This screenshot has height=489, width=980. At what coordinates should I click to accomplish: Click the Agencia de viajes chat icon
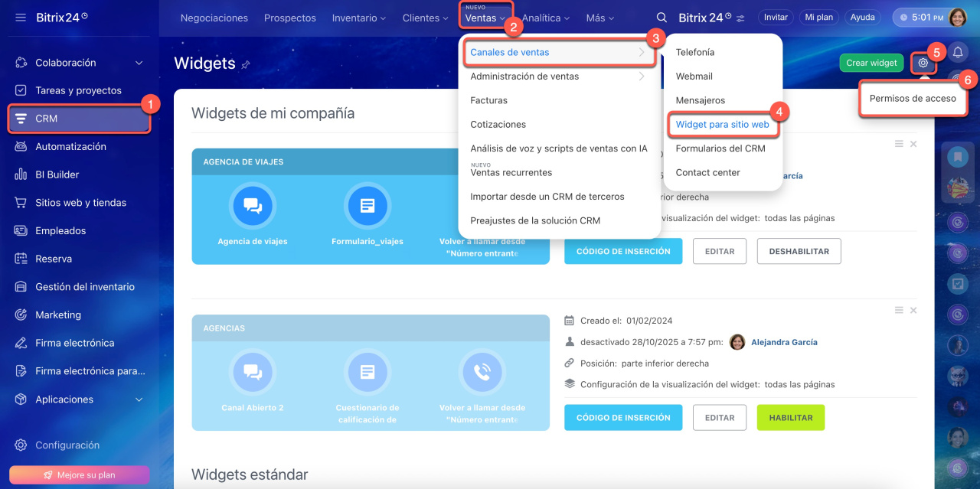click(x=253, y=206)
